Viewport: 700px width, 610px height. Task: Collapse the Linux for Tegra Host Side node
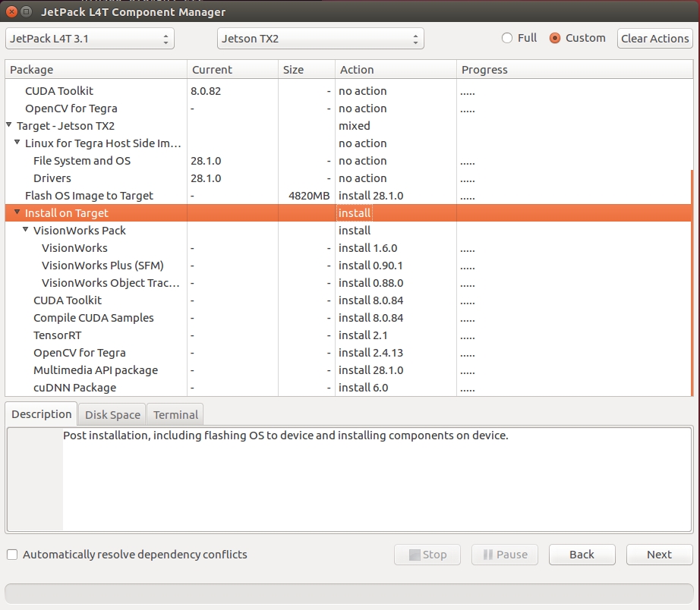coord(17,143)
